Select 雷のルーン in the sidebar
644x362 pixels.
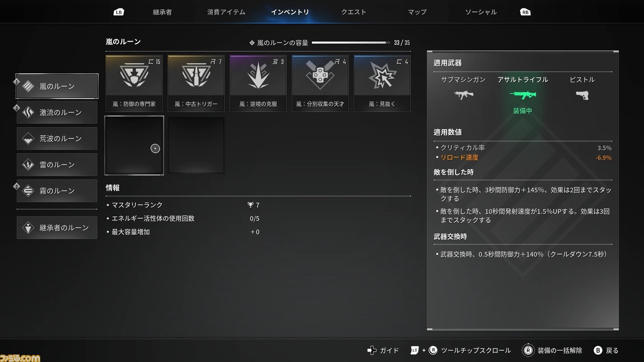[x=57, y=164]
